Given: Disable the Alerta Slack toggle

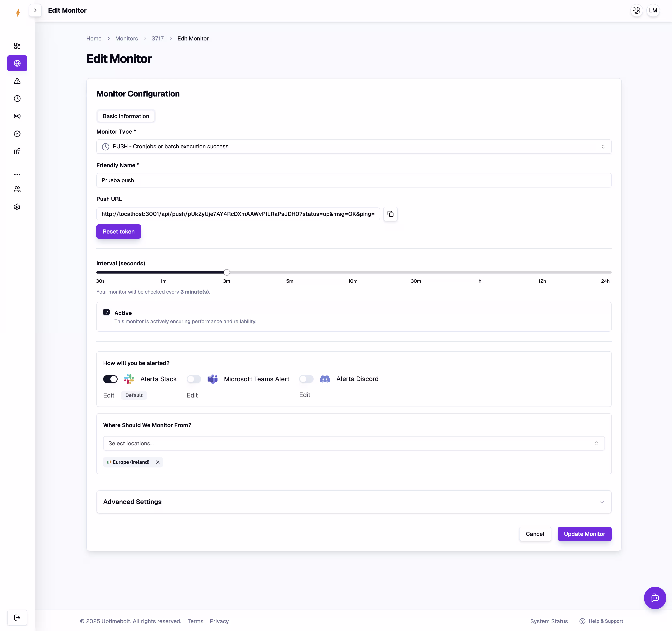Looking at the screenshot, I should point(110,379).
